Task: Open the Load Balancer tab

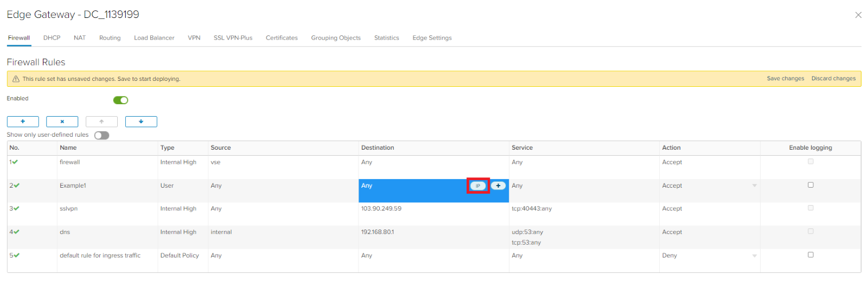Action: coord(154,38)
